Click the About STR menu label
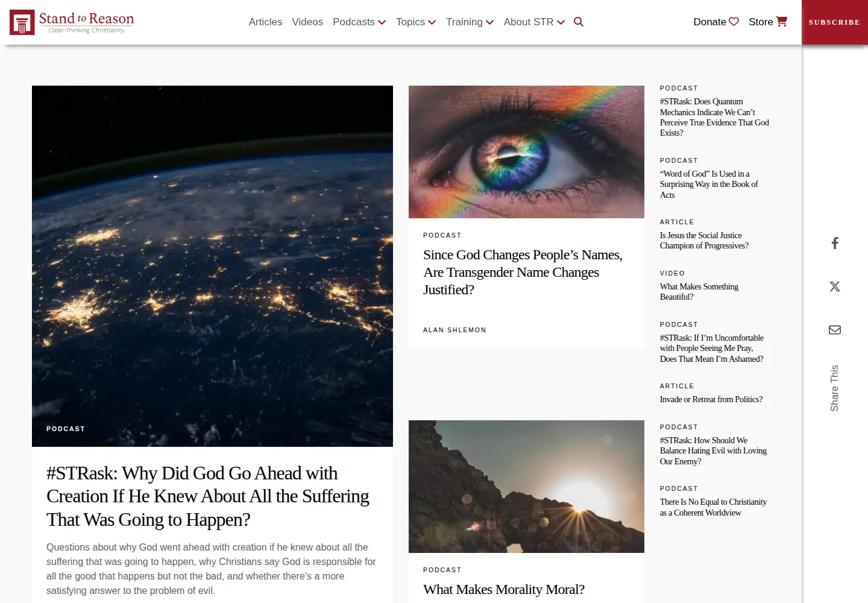 [x=529, y=22]
